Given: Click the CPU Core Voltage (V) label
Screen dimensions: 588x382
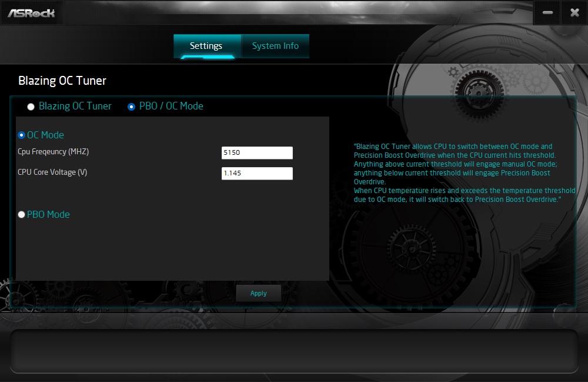Looking at the screenshot, I should [x=52, y=172].
